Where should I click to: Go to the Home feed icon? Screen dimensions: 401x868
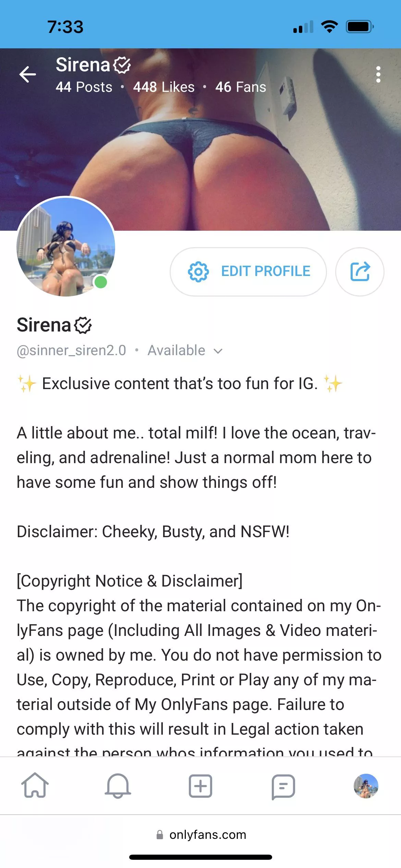point(35,785)
